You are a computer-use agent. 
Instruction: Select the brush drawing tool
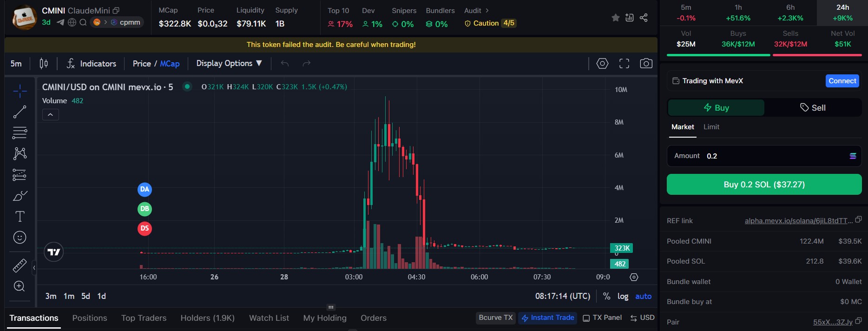tap(20, 196)
